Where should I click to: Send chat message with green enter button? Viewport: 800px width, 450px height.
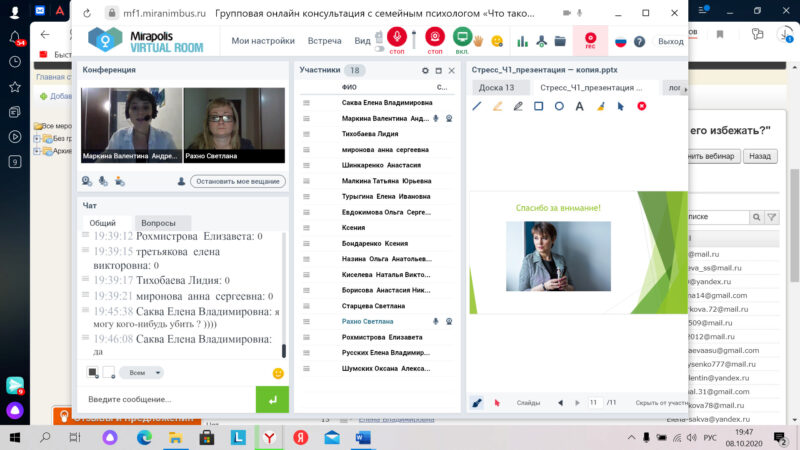(272, 399)
